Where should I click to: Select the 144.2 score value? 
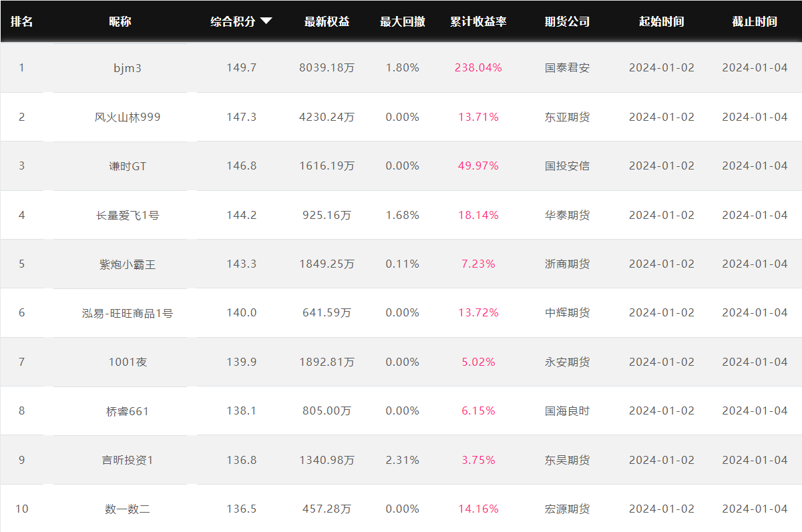point(242,215)
